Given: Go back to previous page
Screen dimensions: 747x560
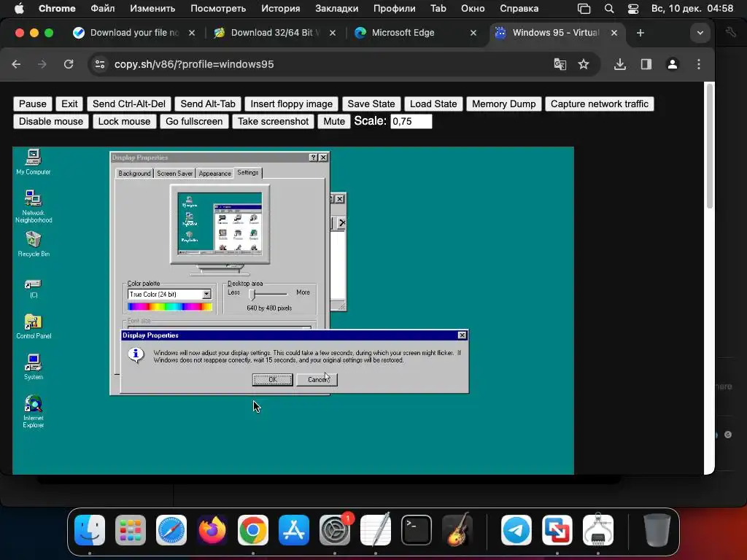Looking at the screenshot, I should (16, 64).
